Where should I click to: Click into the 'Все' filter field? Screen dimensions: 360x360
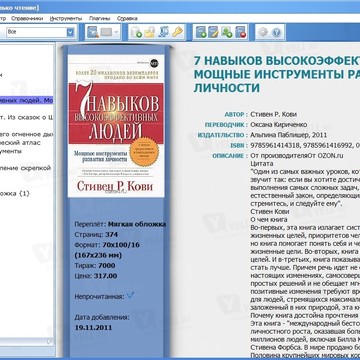[36, 32]
